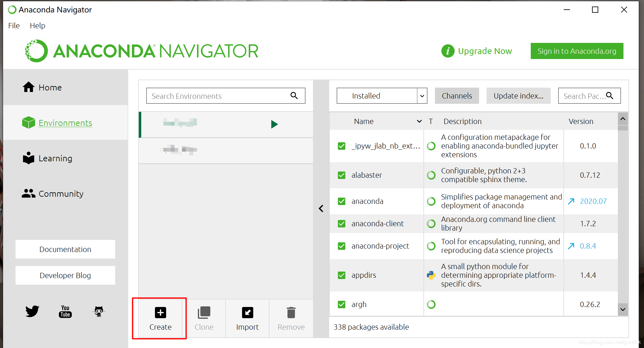644x348 pixels.
Task: Toggle the alabaster package checkbox
Action: [342, 175]
